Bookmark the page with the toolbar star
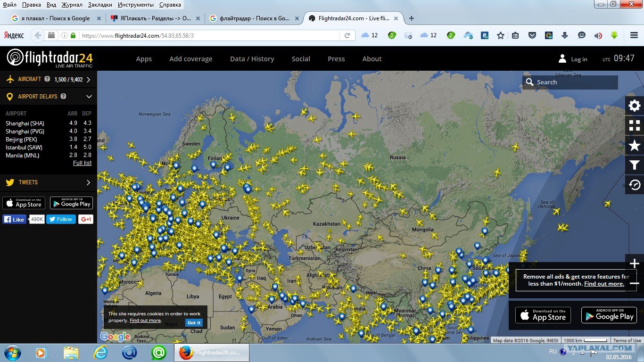This screenshot has height=362, width=644. click(501, 35)
